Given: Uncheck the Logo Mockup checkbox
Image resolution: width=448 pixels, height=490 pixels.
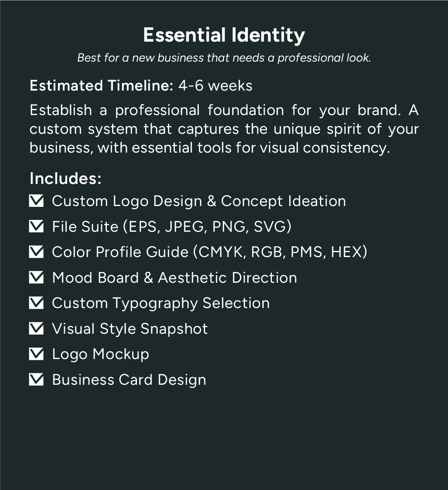Looking at the screenshot, I should click(x=36, y=354).
